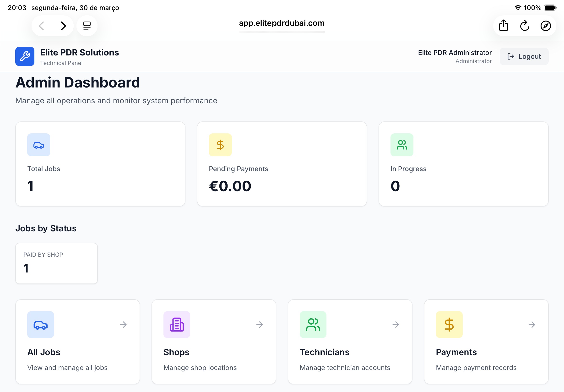Click the page reload icon
This screenshot has height=392, width=564.
coord(525,26)
